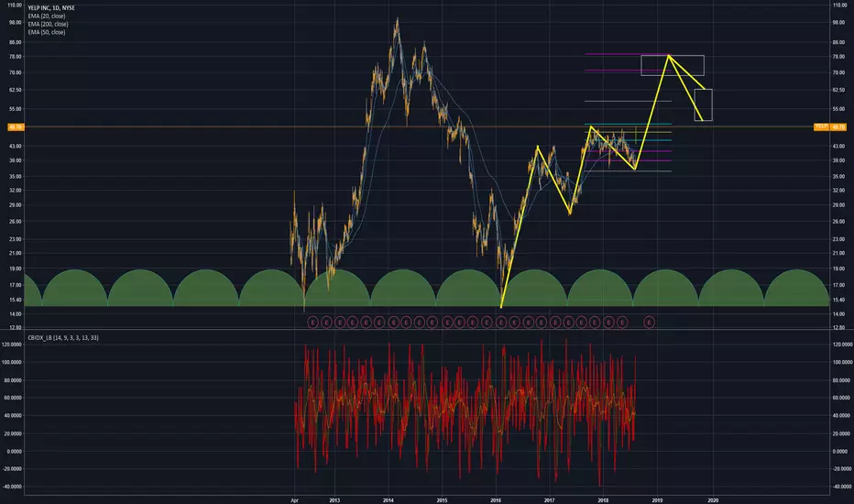The height and width of the screenshot is (504, 854).
Task: Click the 62.50 value on the right price axis
Action: pyautogui.click(x=839, y=90)
